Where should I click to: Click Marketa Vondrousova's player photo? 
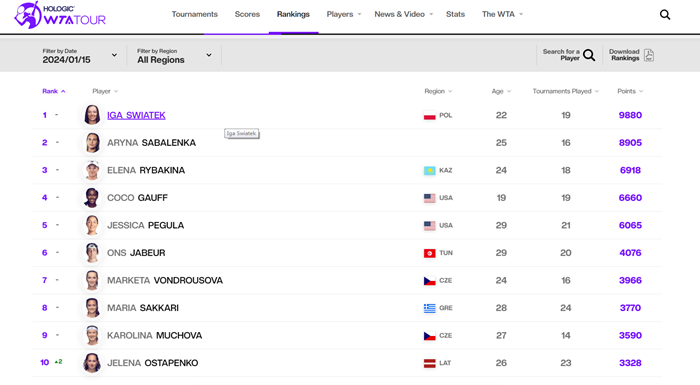[92, 280]
